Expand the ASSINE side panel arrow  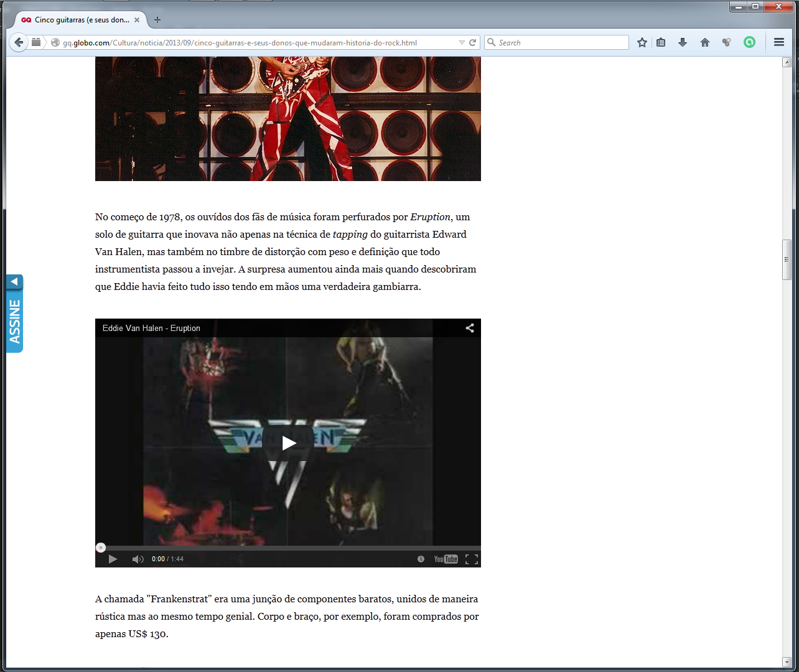pyautogui.click(x=14, y=282)
